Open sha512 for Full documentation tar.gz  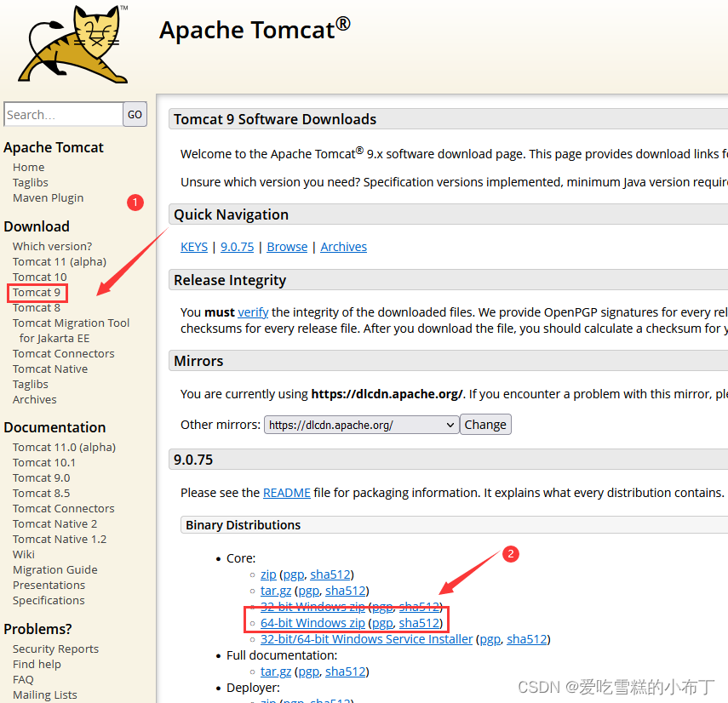coord(346,672)
